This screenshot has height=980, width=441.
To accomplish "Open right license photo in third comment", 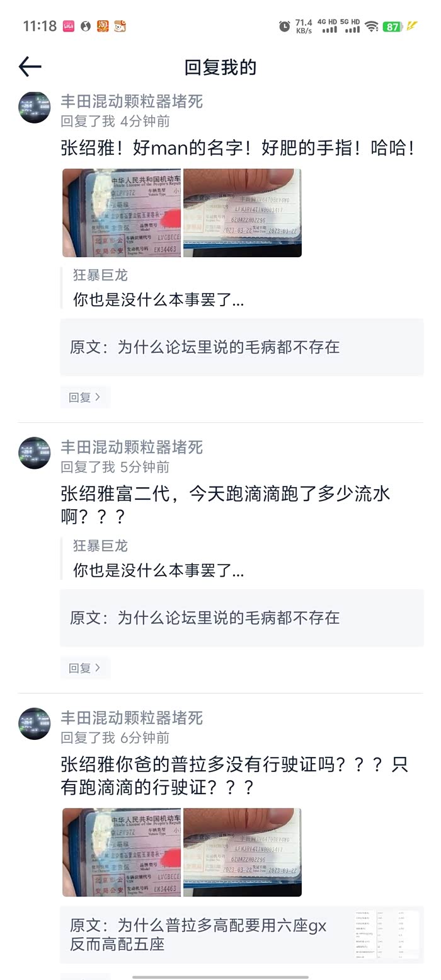I will pyautogui.click(x=243, y=852).
